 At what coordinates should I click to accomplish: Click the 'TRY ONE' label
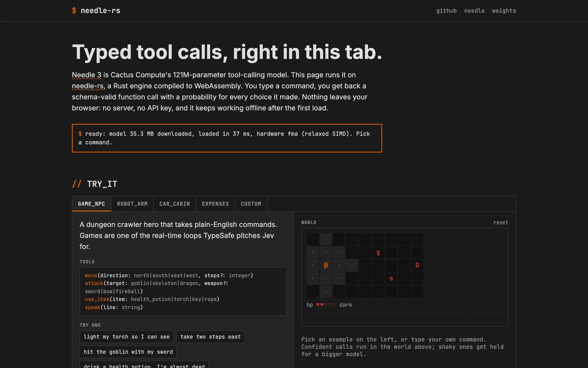pos(90,325)
